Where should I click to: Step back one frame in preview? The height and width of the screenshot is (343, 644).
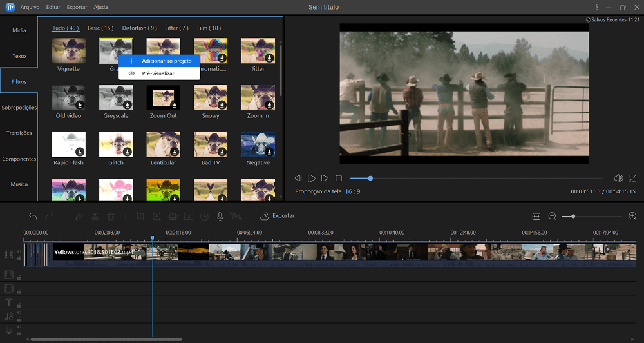(298, 178)
